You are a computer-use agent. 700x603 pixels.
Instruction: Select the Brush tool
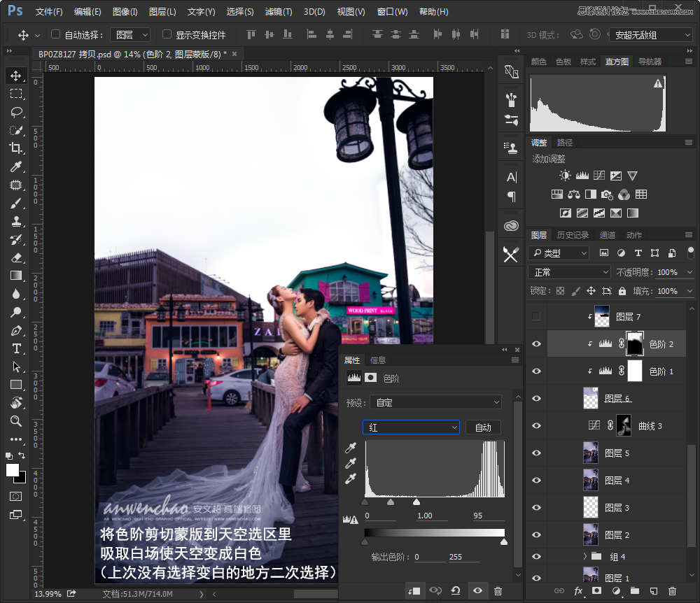(16, 204)
